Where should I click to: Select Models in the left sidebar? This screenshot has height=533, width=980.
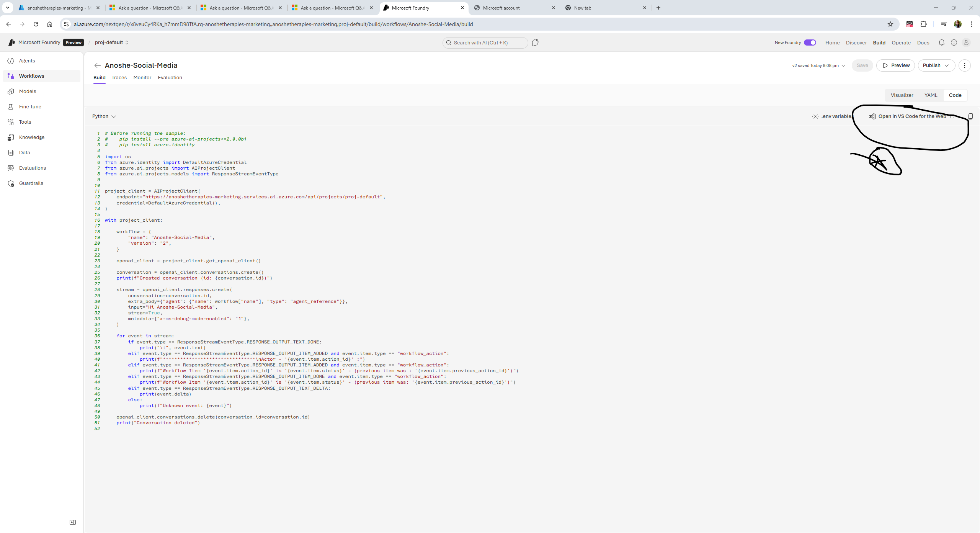[x=28, y=91]
